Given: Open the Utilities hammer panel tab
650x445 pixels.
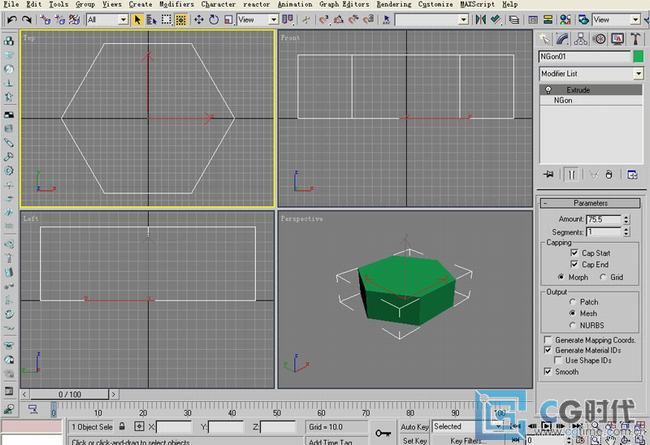Looking at the screenshot, I should [x=635, y=39].
